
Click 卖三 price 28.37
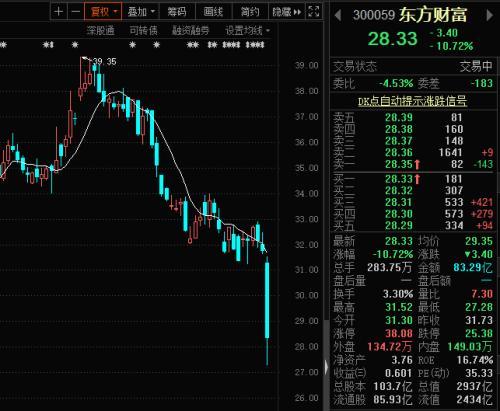click(x=399, y=141)
